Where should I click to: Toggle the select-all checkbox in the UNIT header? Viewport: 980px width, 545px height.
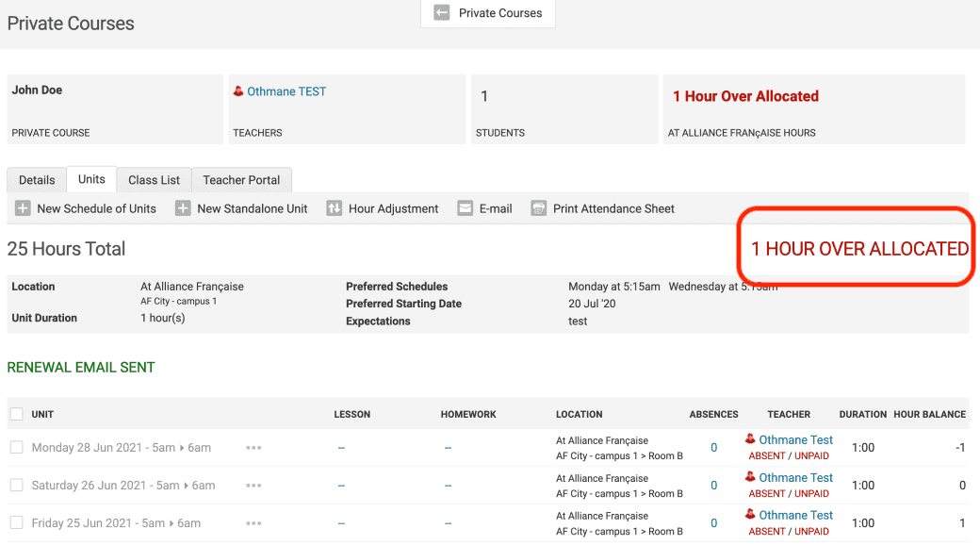(16, 414)
